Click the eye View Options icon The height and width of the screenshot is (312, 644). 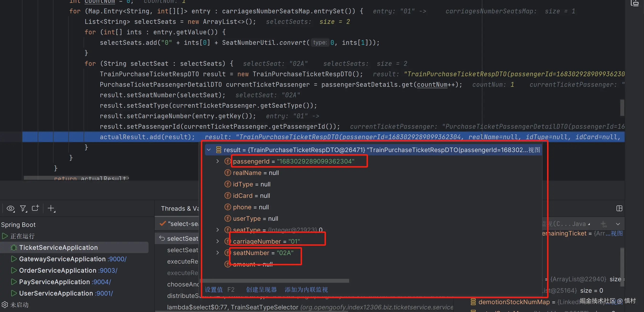tap(10, 208)
